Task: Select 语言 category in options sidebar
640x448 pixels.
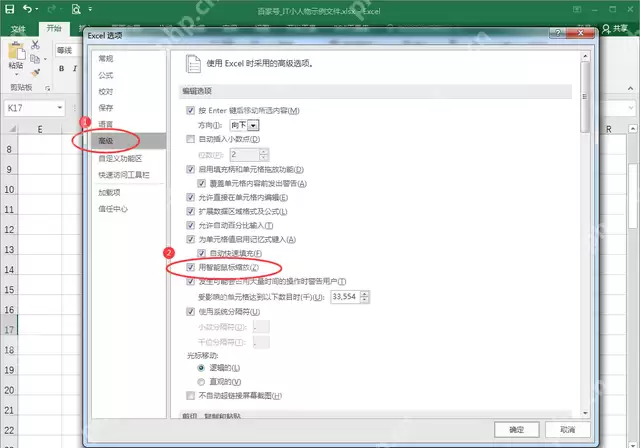Action: 106,124
